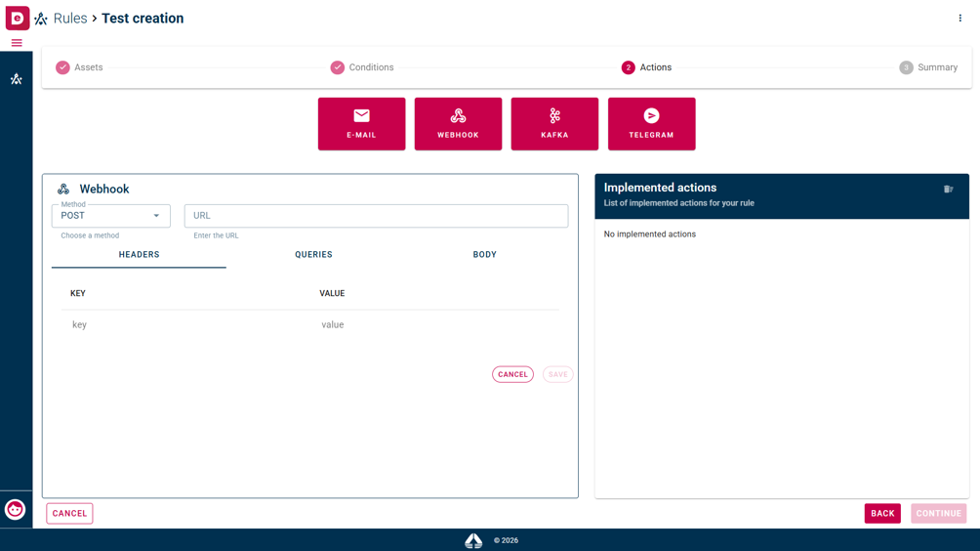Go to the Assets step

click(x=79, y=67)
